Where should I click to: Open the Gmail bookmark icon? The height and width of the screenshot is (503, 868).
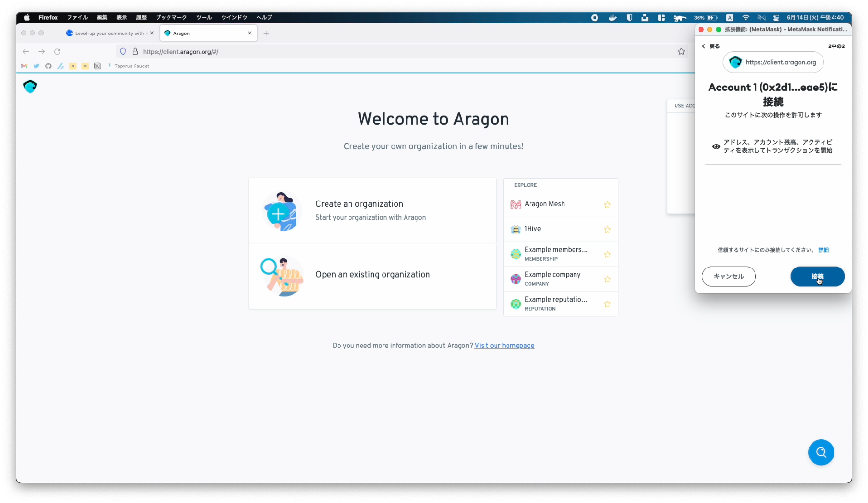click(x=24, y=66)
